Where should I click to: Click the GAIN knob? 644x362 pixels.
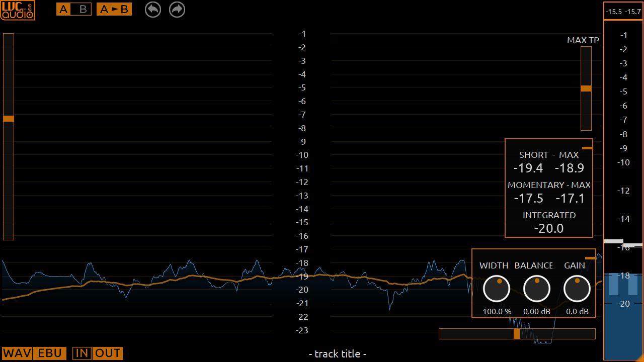coord(577,289)
